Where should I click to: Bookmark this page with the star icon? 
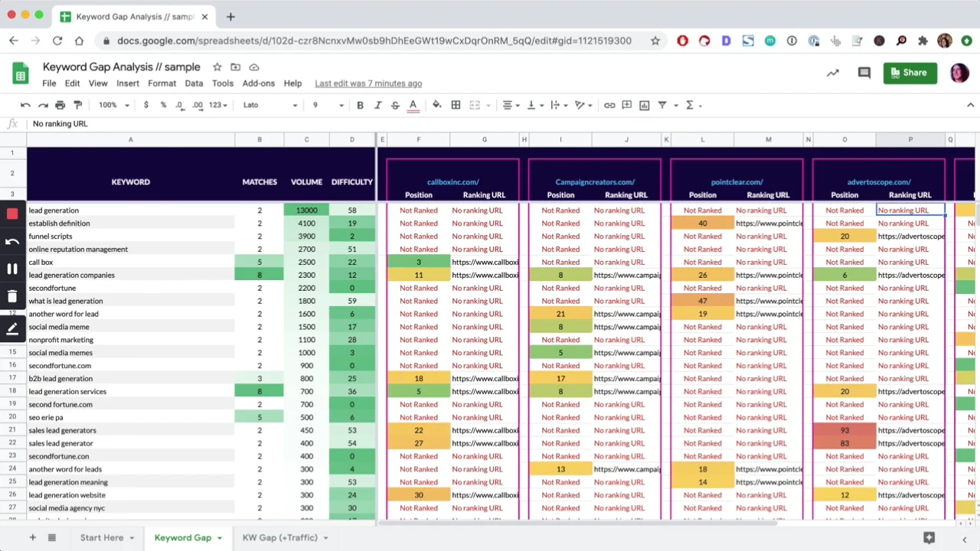click(x=655, y=41)
